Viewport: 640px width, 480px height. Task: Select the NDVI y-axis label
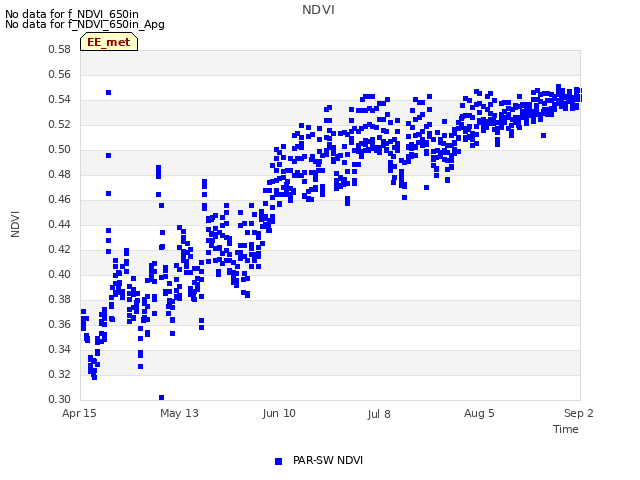coord(15,224)
